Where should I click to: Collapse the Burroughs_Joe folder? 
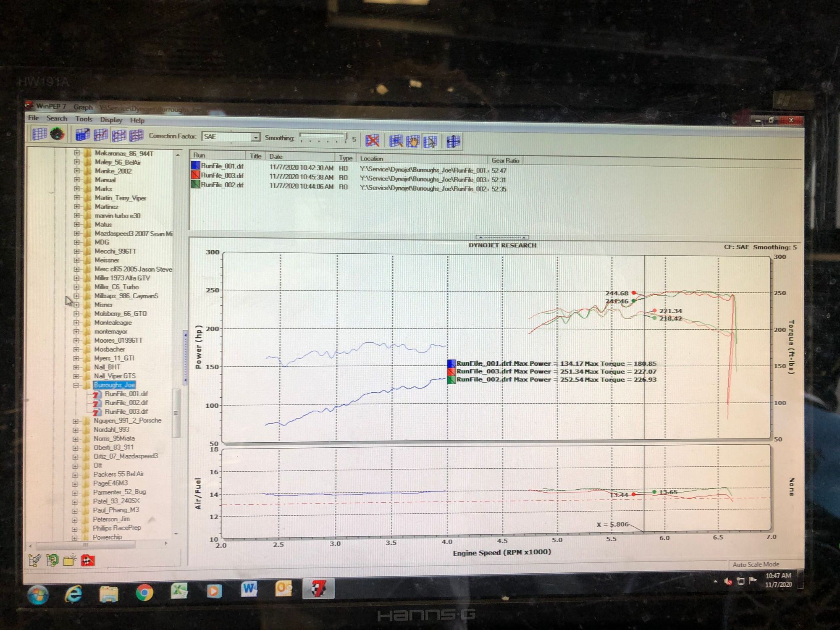coord(76,385)
